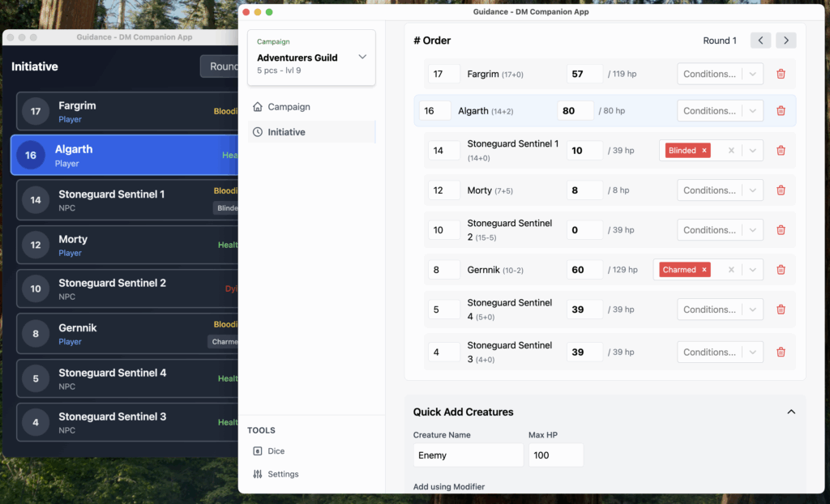Click the Round button in background window
Viewport: 830px width, 504px height.
point(219,66)
